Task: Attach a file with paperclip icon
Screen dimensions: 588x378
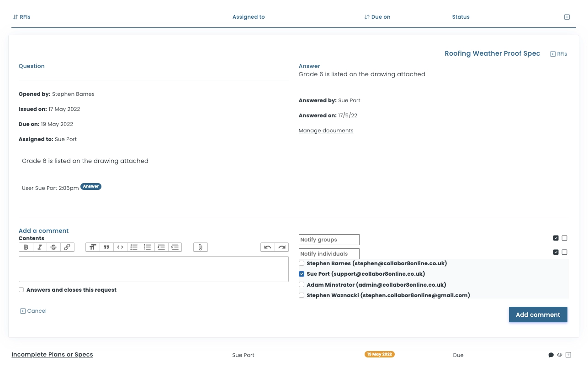Action: [x=201, y=247]
